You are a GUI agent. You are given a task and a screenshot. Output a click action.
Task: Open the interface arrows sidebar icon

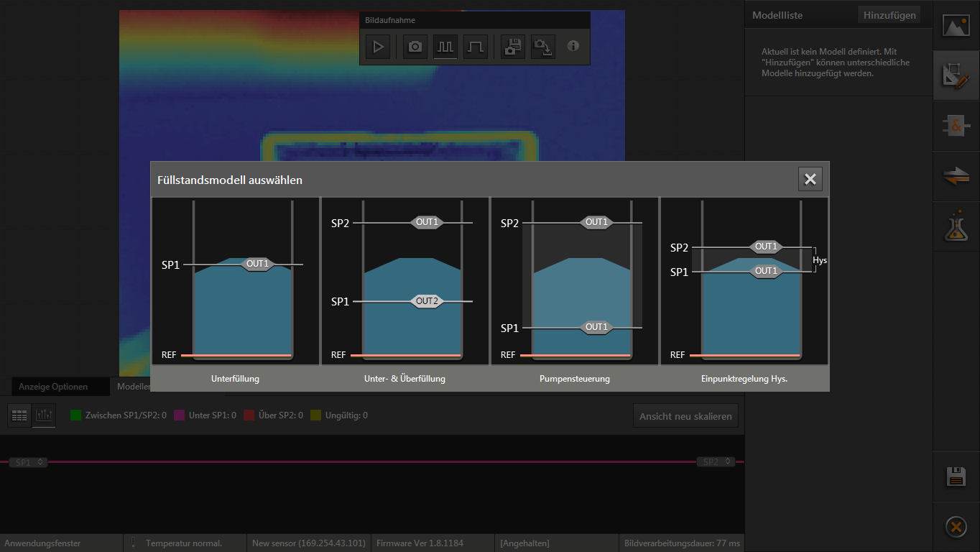click(x=956, y=177)
